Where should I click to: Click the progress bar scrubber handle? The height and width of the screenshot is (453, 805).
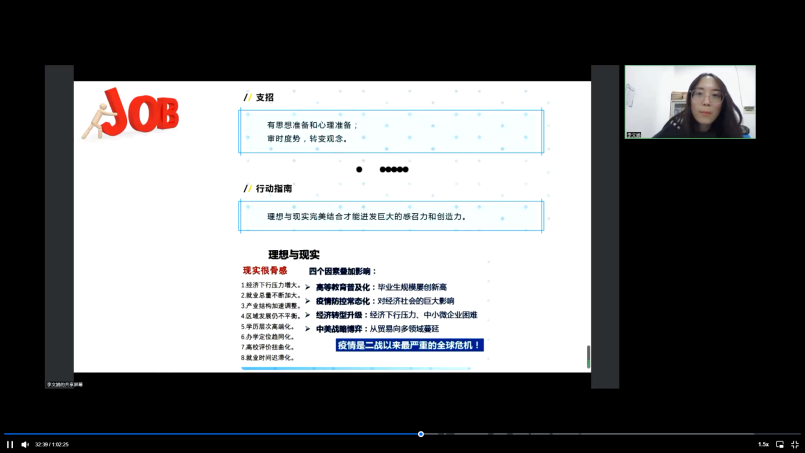pyautogui.click(x=421, y=434)
